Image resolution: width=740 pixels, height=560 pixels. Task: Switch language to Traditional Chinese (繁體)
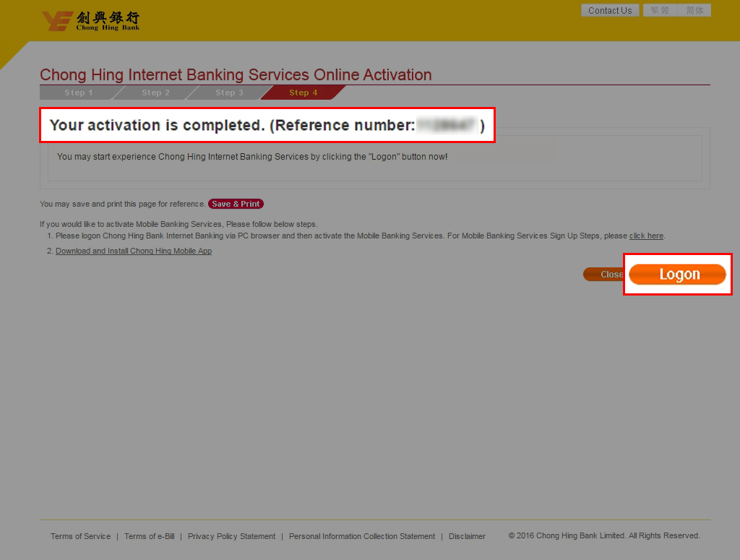(660, 10)
